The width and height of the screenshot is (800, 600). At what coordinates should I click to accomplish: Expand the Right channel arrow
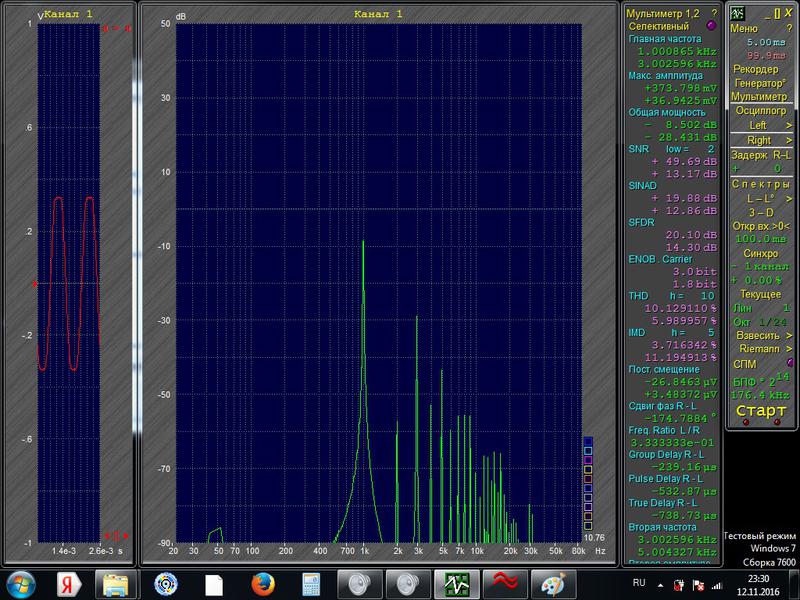(789, 140)
